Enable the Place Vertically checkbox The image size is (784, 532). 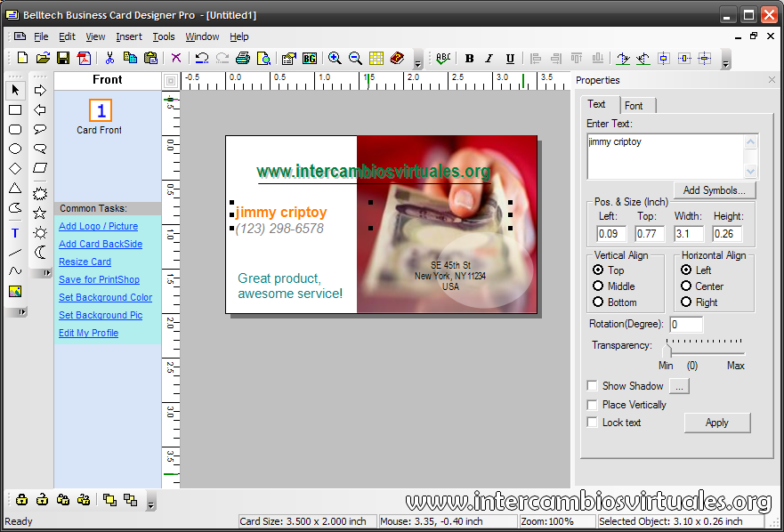(x=593, y=405)
